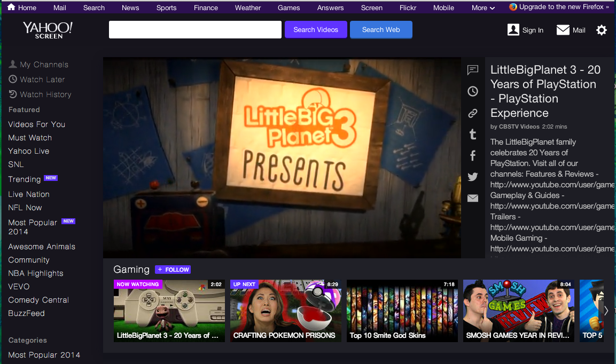616x364 pixels.
Task: Open Watch History in sidebar
Action: click(45, 94)
